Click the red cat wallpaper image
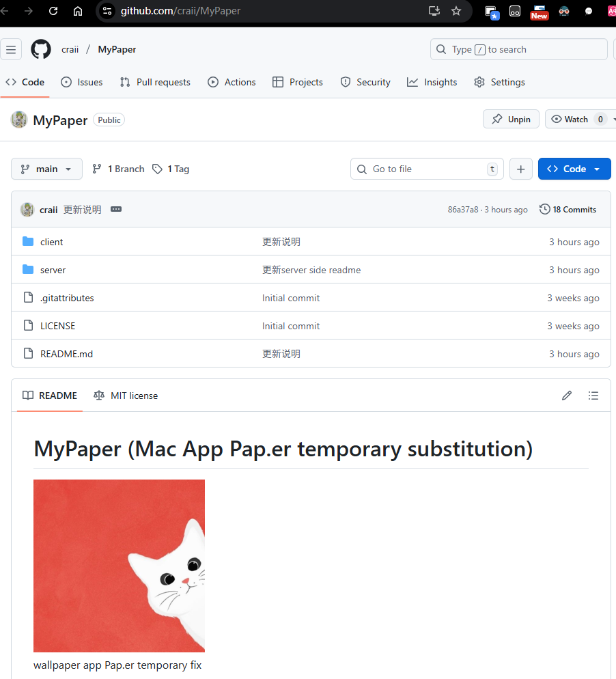The width and height of the screenshot is (616, 679). point(119,566)
